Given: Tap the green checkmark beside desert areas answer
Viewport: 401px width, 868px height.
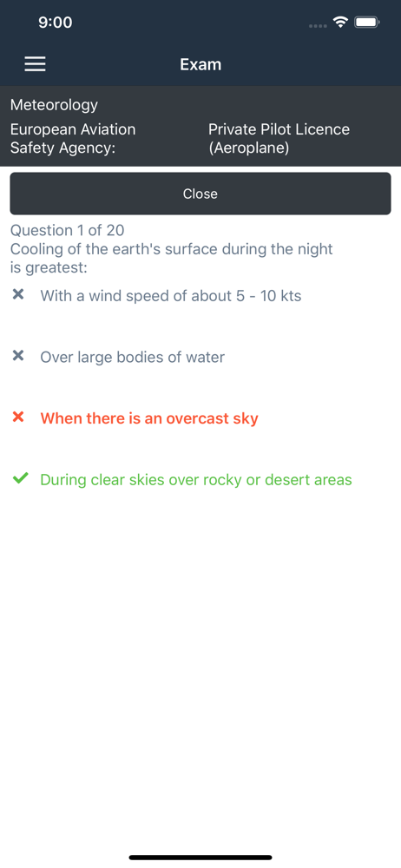Looking at the screenshot, I should pyautogui.click(x=19, y=478).
